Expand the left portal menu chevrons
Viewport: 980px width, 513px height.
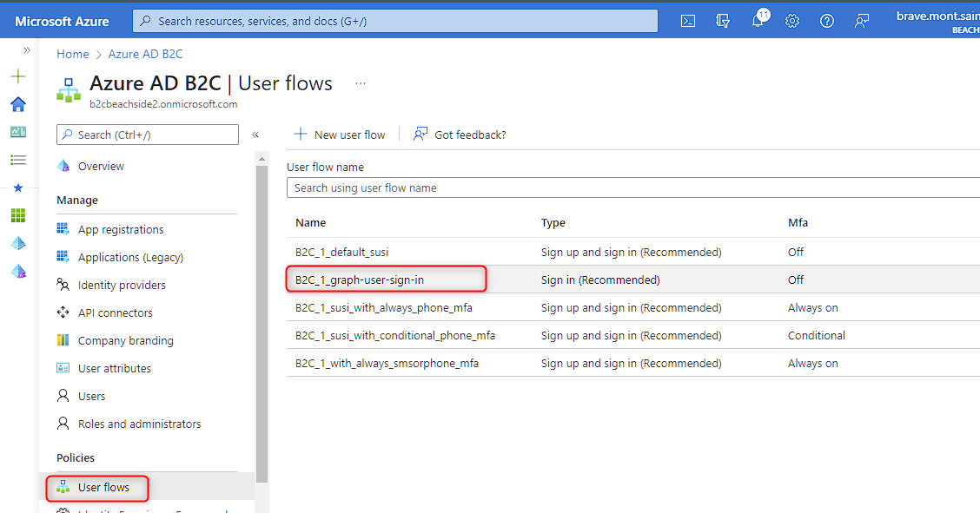pyautogui.click(x=26, y=50)
